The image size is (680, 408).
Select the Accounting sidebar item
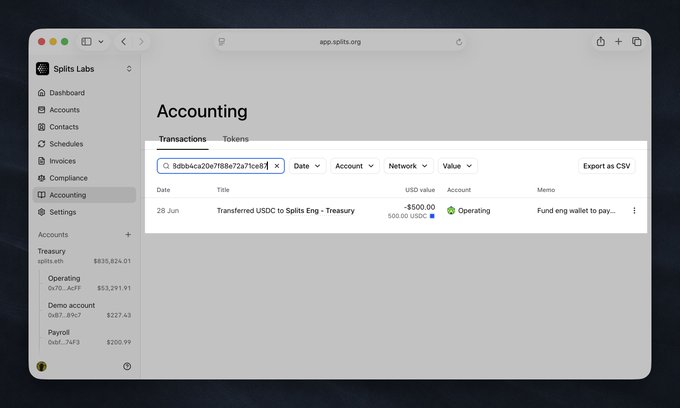[85, 195]
